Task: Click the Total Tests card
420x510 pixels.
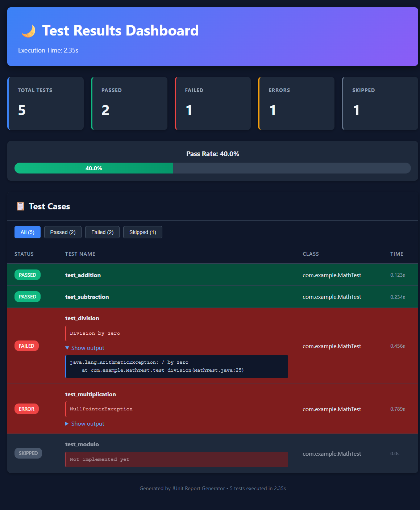Action: coord(46,103)
